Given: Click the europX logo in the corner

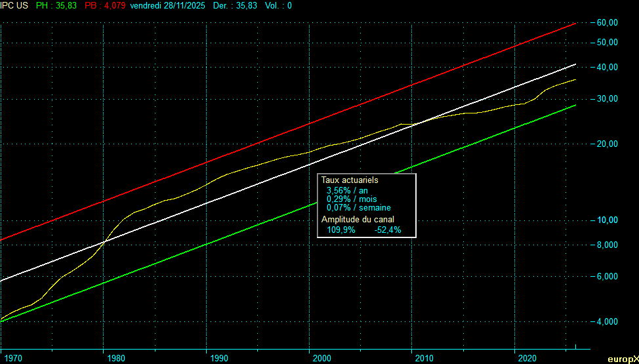Looking at the screenshot, I should pos(623,359).
